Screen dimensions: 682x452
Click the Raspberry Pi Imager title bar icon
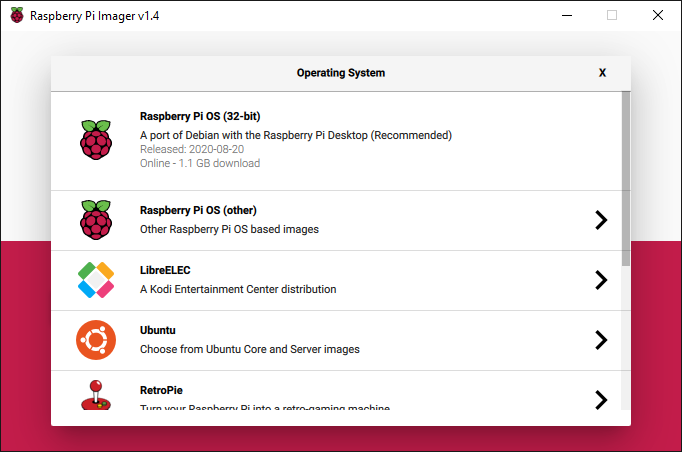(x=17, y=15)
